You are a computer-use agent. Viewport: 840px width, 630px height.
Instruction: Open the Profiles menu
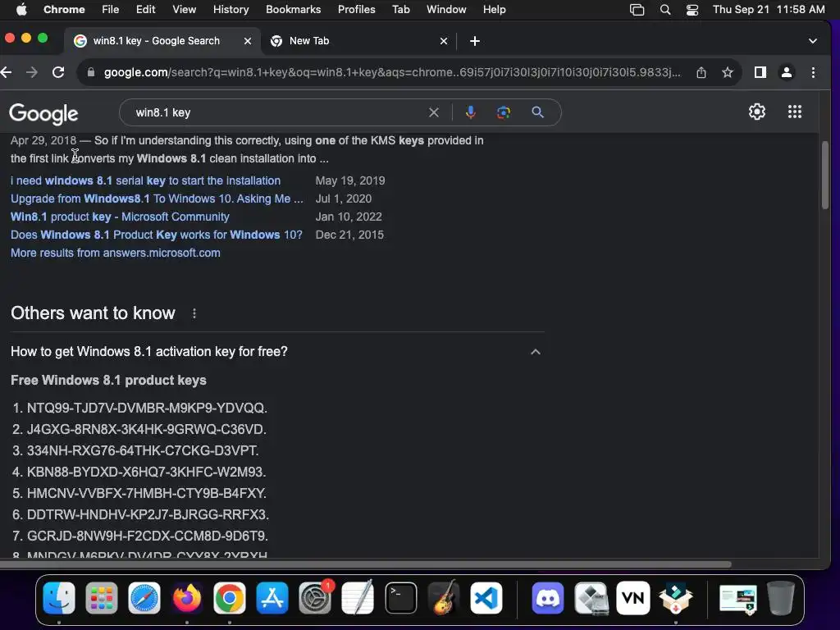pos(356,9)
